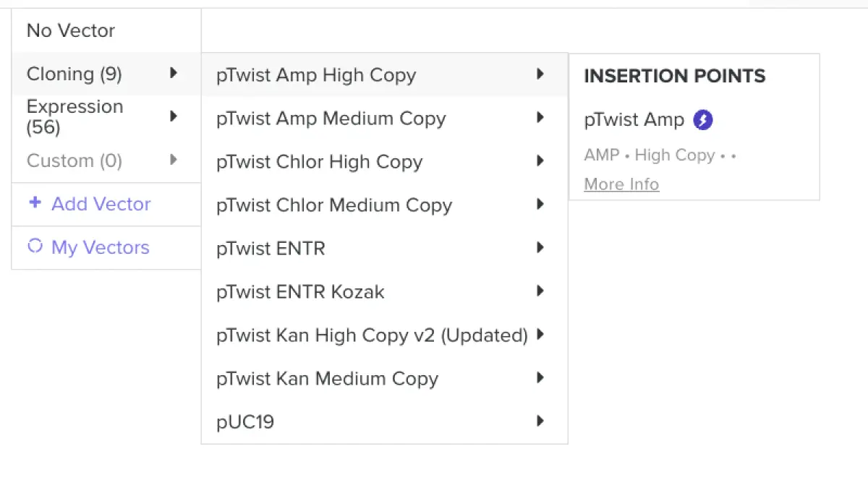
Task: Select pTwist Chlor High Copy
Action: pyautogui.click(x=319, y=162)
